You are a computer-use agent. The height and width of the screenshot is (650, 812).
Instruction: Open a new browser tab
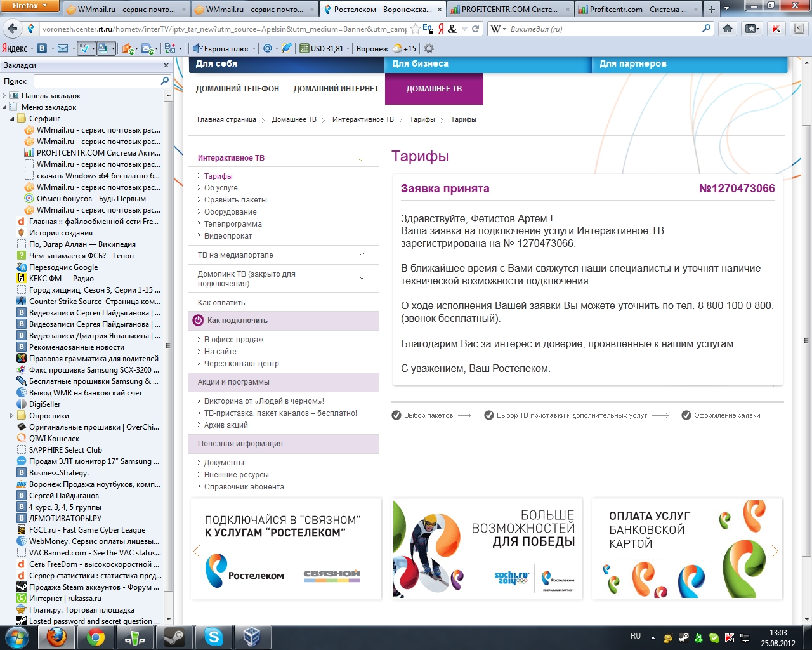(712, 10)
